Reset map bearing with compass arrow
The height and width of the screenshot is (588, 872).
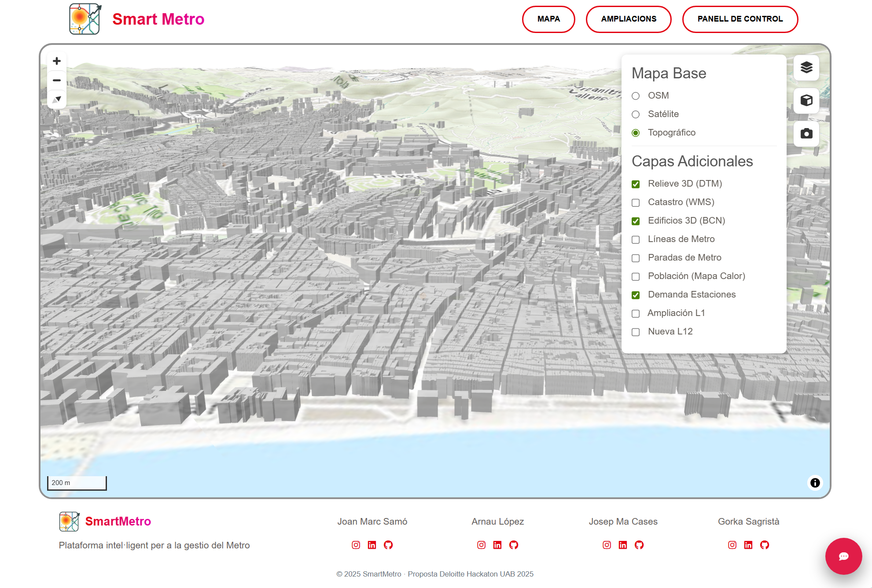coord(56,99)
